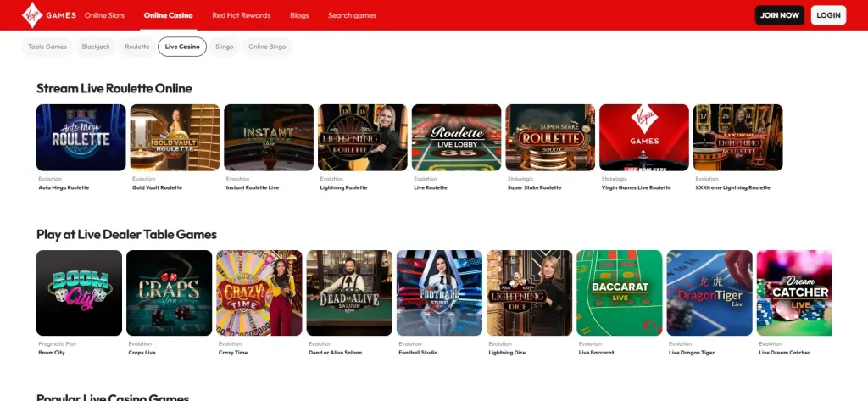Click the 'Auto Mega Roulette' title text
Screen dimensions: 868x401
pyautogui.click(x=64, y=187)
